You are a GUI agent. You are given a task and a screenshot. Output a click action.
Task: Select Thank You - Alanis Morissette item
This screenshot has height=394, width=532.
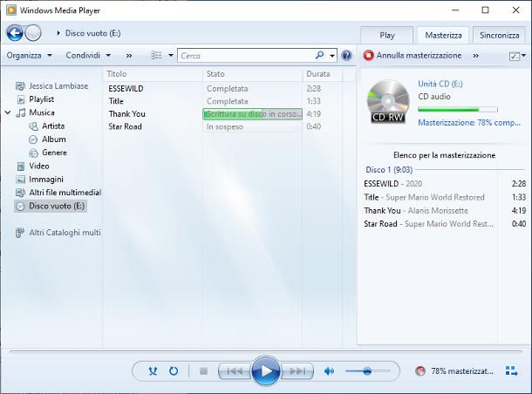(445, 211)
